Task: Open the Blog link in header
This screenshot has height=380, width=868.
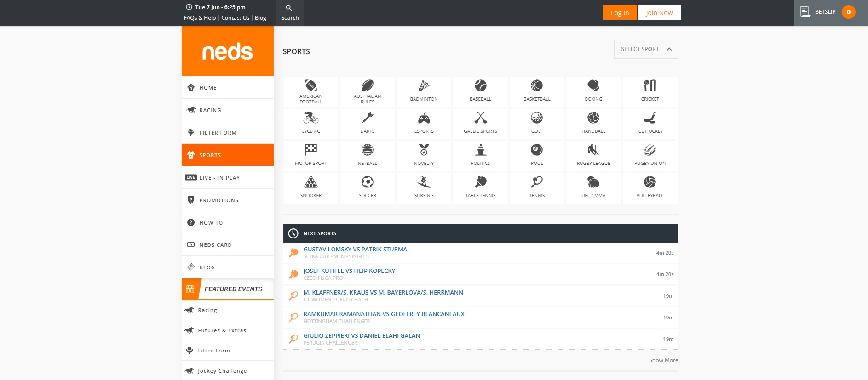Action: tap(260, 18)
